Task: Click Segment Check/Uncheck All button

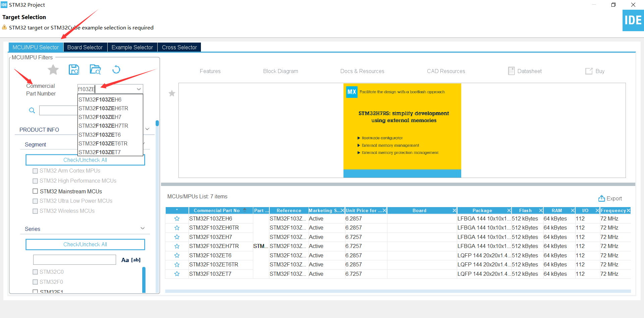Action: (85, 160)
